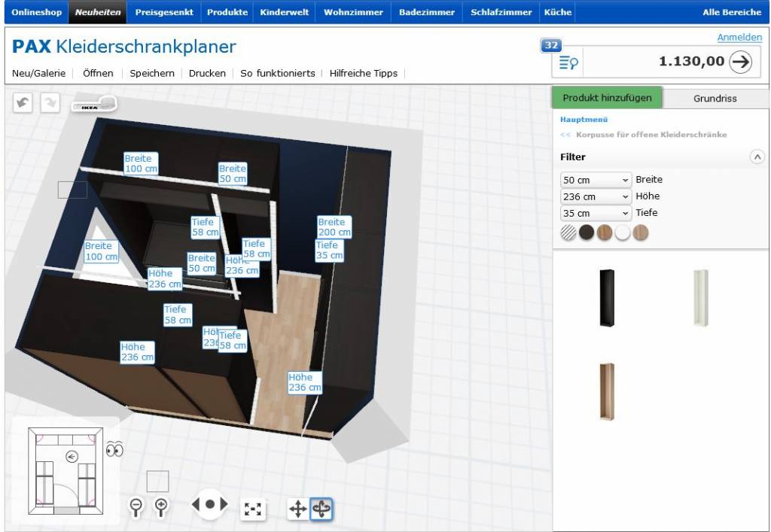Click the camera direction arrow in the minimap

(x=72, y=457)
